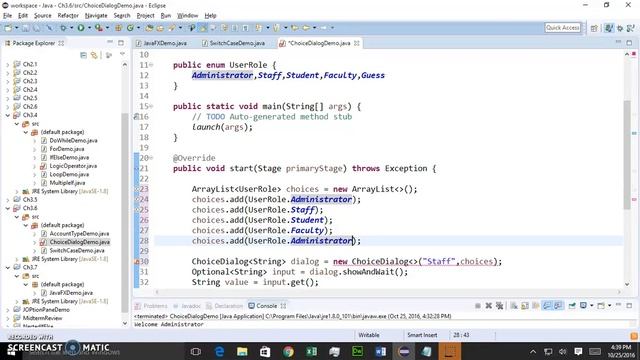Open the Refactor menu
Screen dimensions: 640x360
click(68, 16)
